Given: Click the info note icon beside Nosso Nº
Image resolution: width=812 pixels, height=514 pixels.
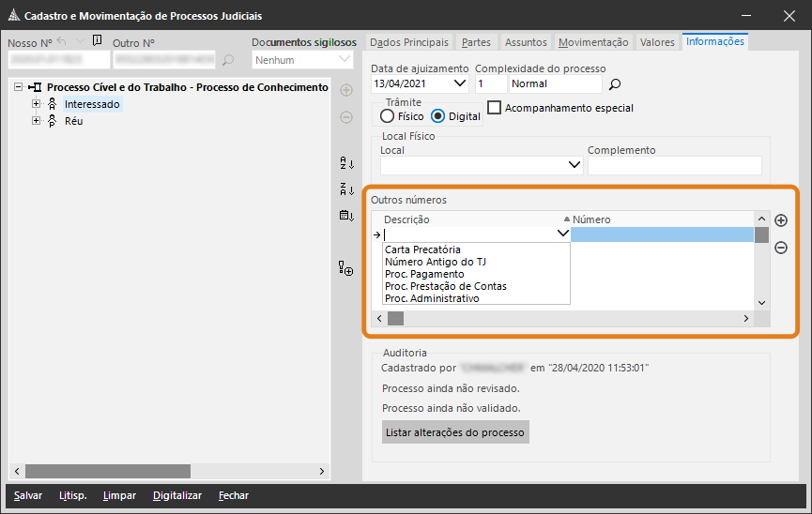Looking at the screenshot, I should pos(97,41).
